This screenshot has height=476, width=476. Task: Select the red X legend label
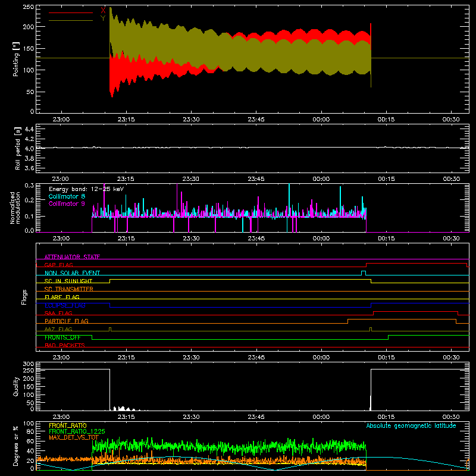click(x=103, y=11)
